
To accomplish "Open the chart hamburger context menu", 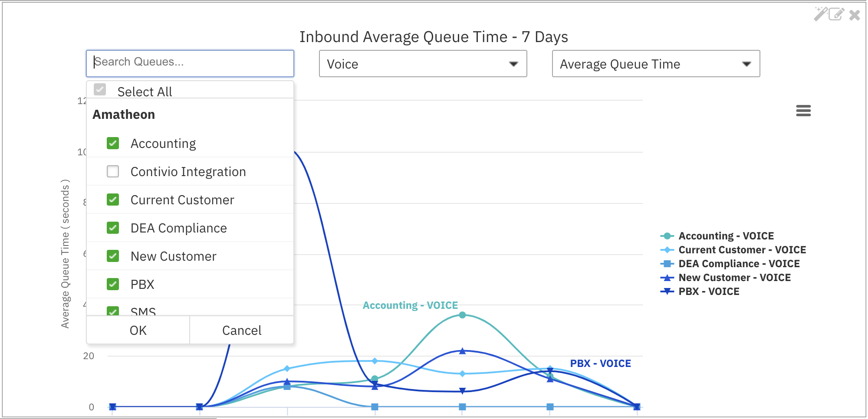I will pos(803,111).
